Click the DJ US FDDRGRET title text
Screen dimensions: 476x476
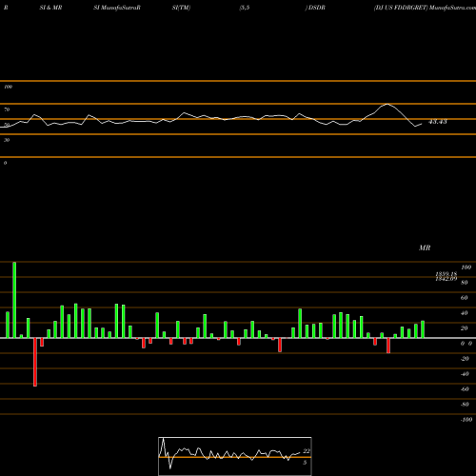tap(401, 8)
